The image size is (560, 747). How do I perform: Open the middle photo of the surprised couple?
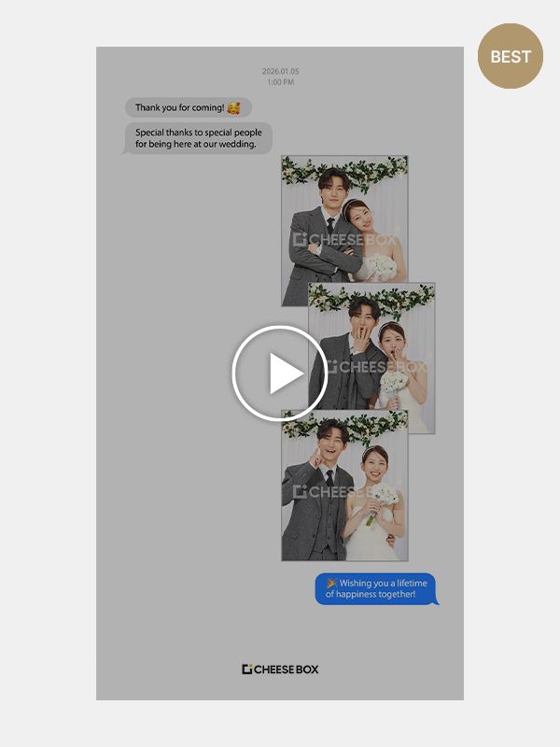pos(371,358)
